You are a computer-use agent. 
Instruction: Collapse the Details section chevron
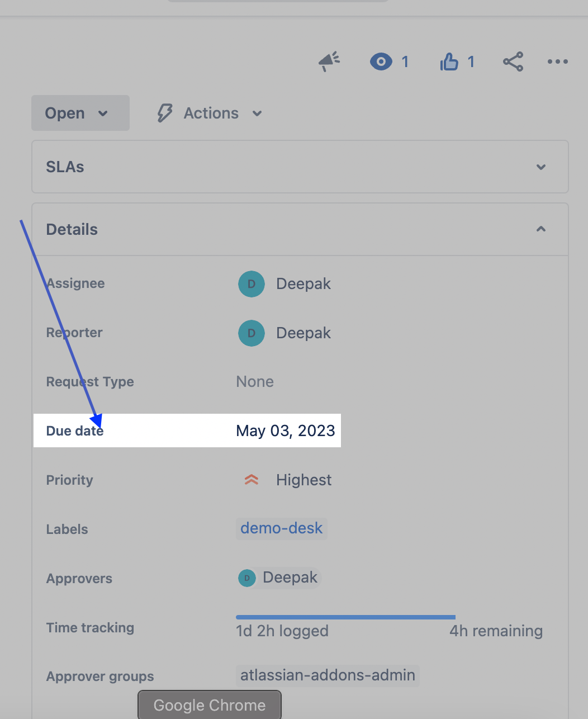pos(540,229)
